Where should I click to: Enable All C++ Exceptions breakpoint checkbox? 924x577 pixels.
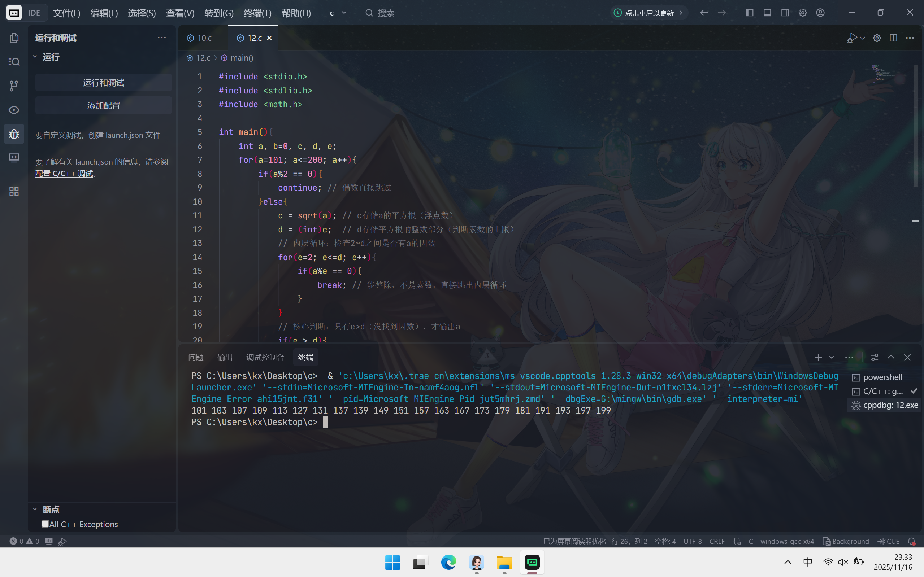pyautogui.click(x=45, y=524)
